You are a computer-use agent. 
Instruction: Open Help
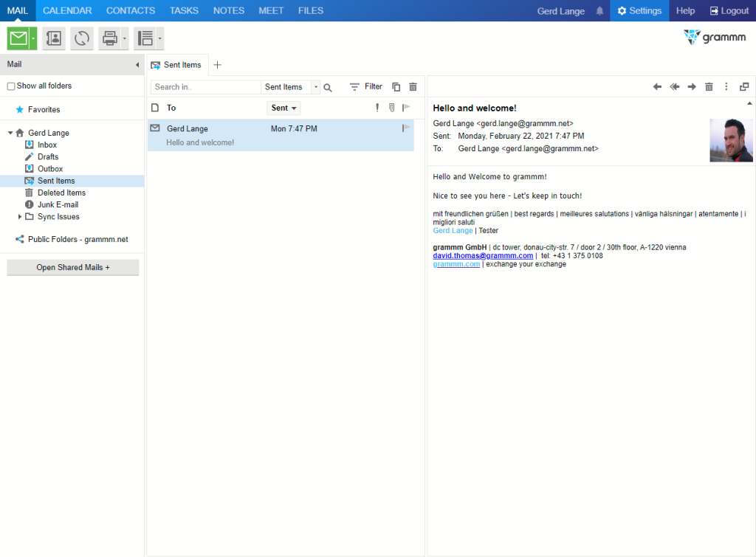pos(686,10)
